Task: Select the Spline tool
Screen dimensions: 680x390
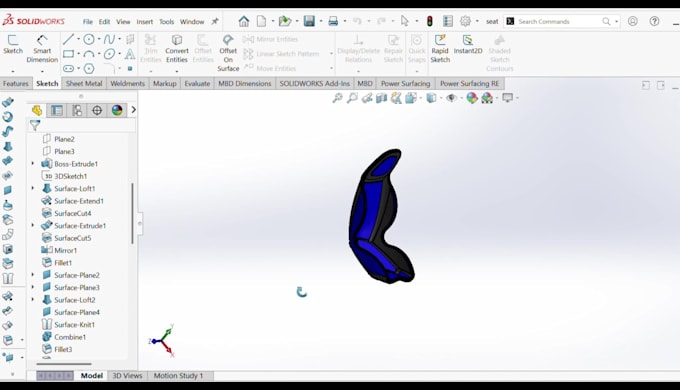Action: 109,39
